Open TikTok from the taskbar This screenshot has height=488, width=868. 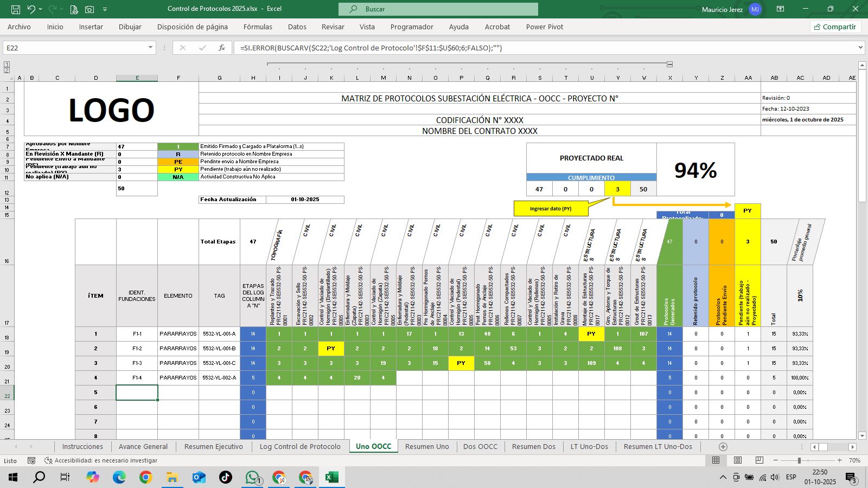tap(225, 477)
